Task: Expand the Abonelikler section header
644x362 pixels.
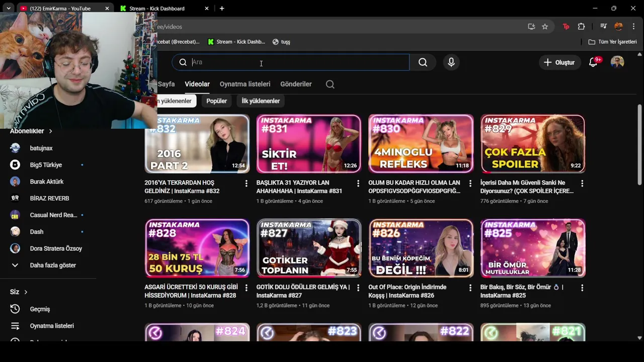Action: [x=31, y=131]
